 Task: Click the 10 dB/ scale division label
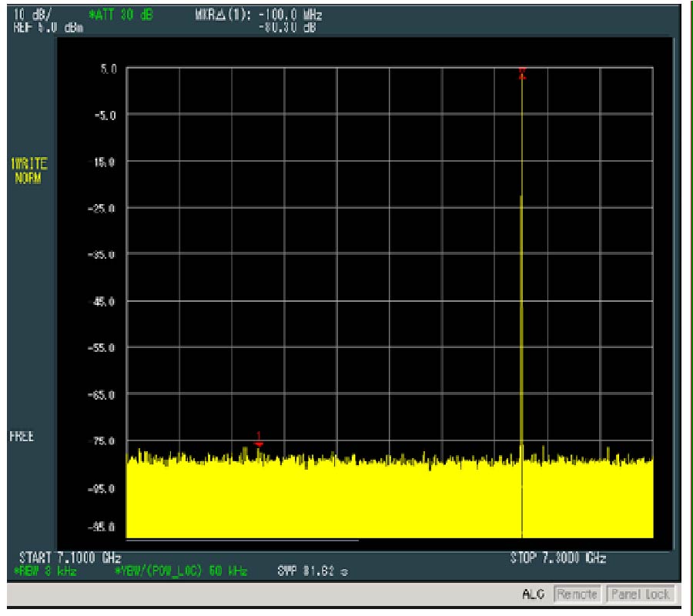[x=31, y=15]
